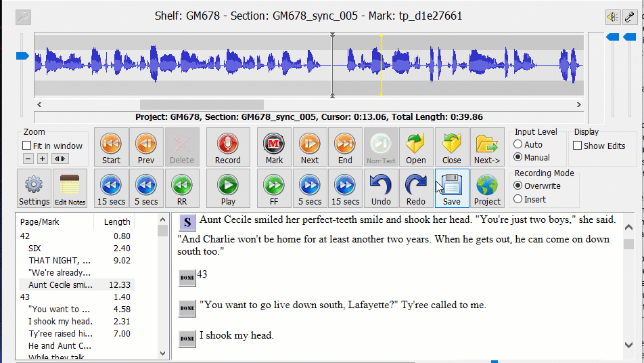Jump to End of audio
Image resolution: width=644 pixels, height=363 pixels.
[345, 147]
